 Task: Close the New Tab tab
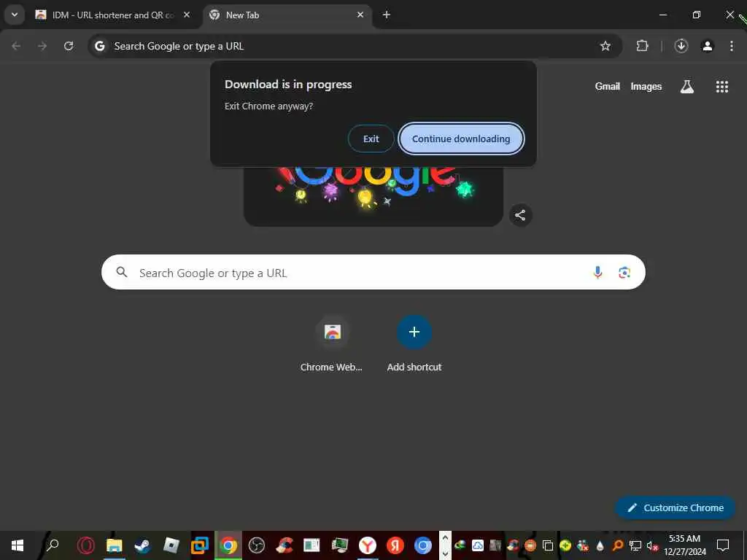tap(360, 15)
